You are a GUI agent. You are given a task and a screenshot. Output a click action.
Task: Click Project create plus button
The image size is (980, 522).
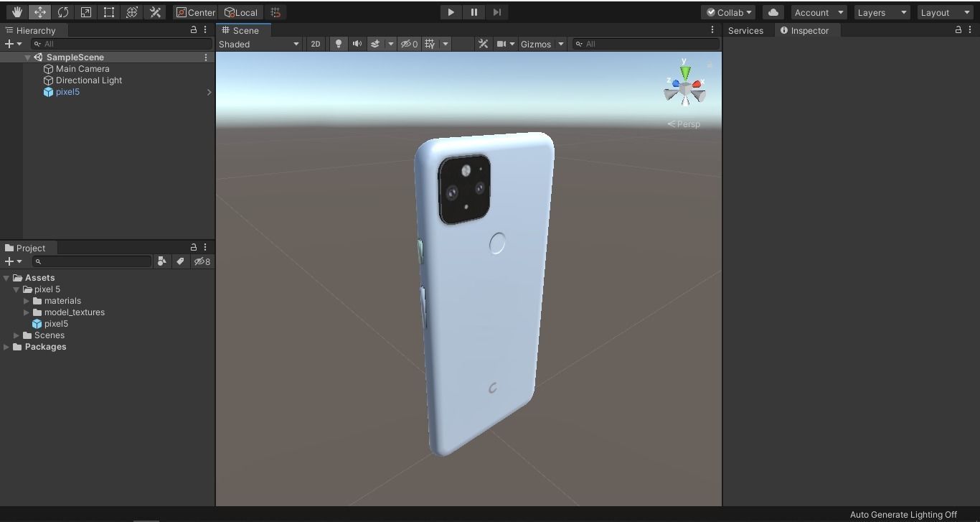13,261
